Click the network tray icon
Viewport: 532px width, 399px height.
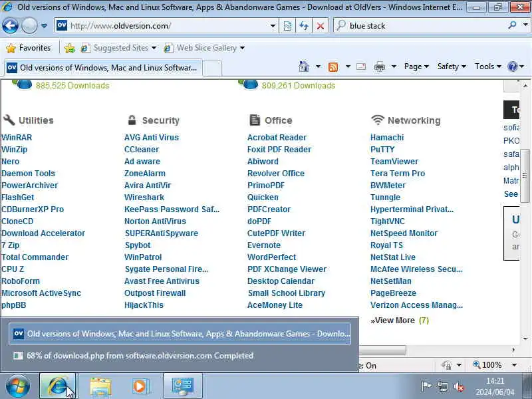442,386
